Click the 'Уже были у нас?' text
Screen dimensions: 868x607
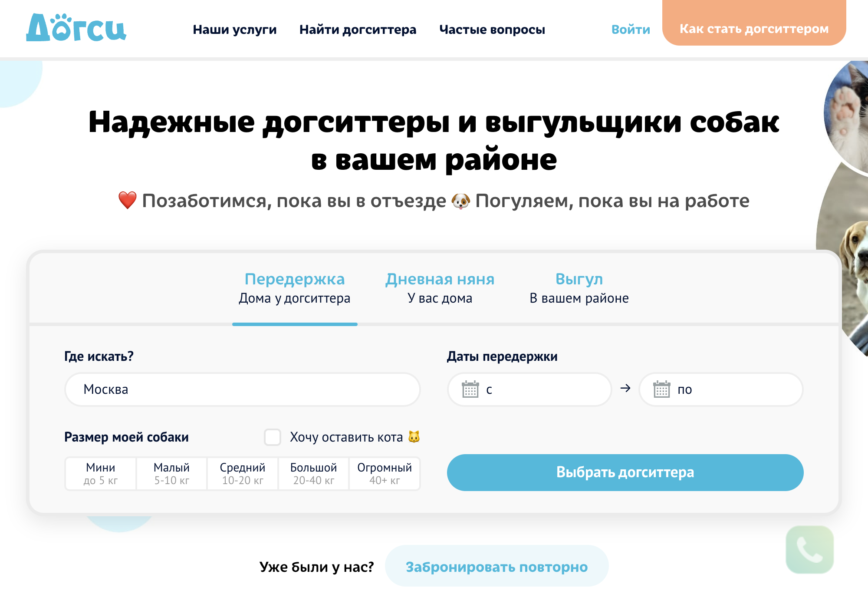(x=316, y=567)
